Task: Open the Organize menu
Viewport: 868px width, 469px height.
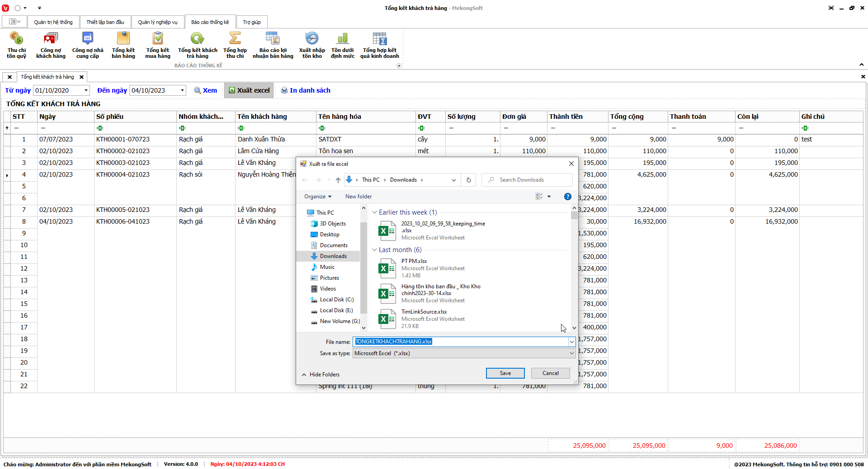Action: [x=317, y=197]
